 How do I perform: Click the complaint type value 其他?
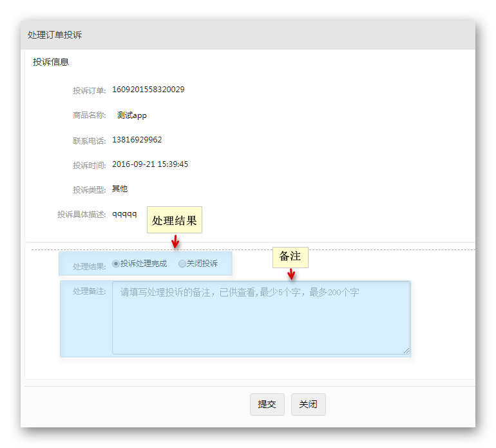pos(120,189)
